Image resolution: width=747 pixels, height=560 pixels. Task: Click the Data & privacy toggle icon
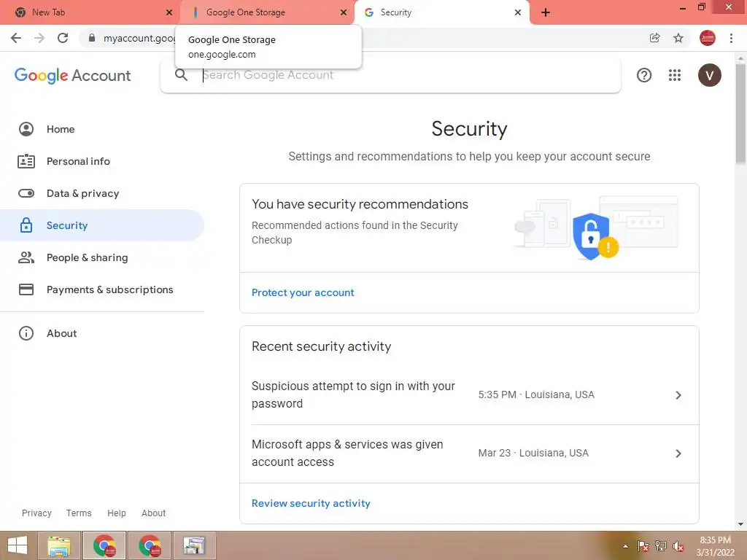(x=26, y=193)
